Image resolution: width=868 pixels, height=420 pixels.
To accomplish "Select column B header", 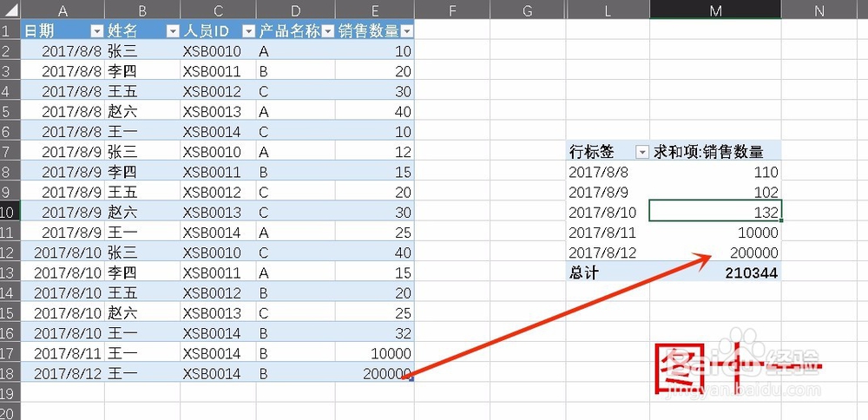I will pyautogui.click(x=142, y=10).
